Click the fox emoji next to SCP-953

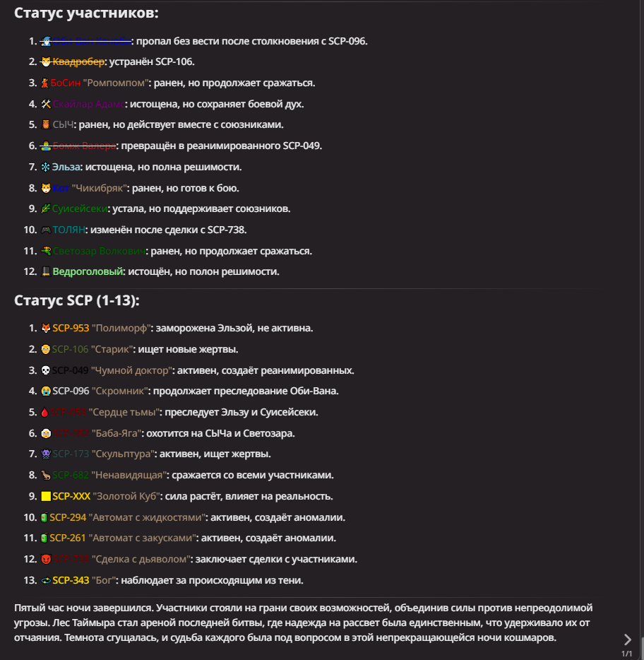tap(46, 329)
